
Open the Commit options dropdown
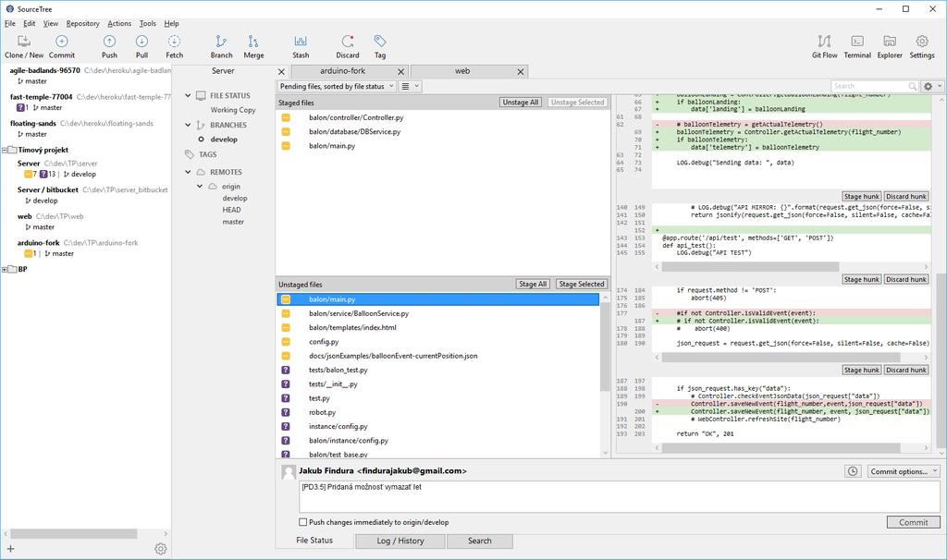[904, 471]
